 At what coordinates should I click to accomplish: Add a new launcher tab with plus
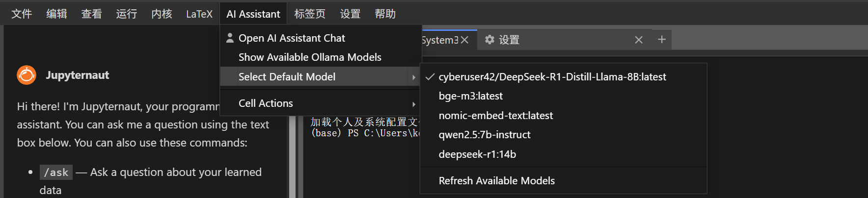(662, 39)
